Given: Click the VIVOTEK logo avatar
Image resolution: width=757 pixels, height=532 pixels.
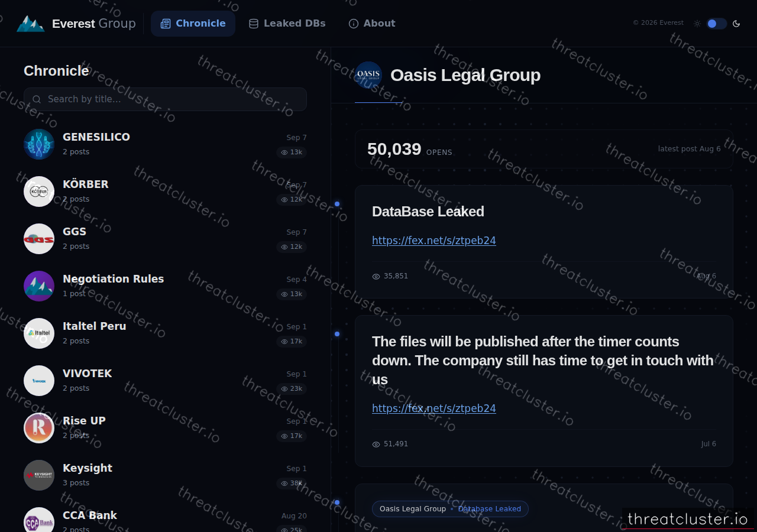Looking at the screenshot, I should [39, 381].
